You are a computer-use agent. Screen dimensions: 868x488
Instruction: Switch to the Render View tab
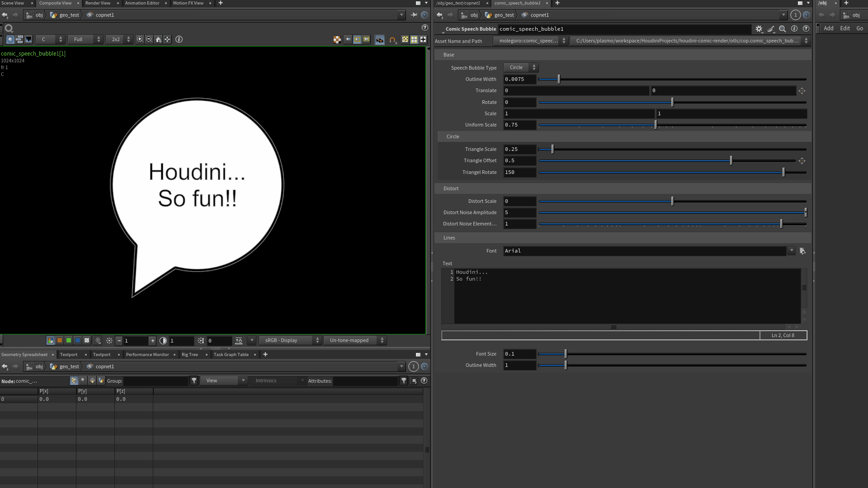(98, 3)
